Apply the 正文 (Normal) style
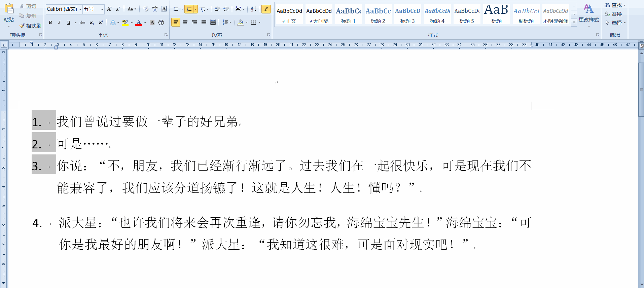This screenshot has width=644, height=288. 289,15
